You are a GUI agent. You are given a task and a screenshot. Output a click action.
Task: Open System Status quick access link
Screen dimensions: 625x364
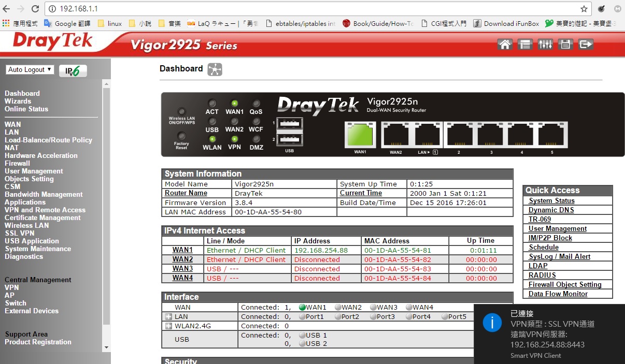click(x=551, y=201)
